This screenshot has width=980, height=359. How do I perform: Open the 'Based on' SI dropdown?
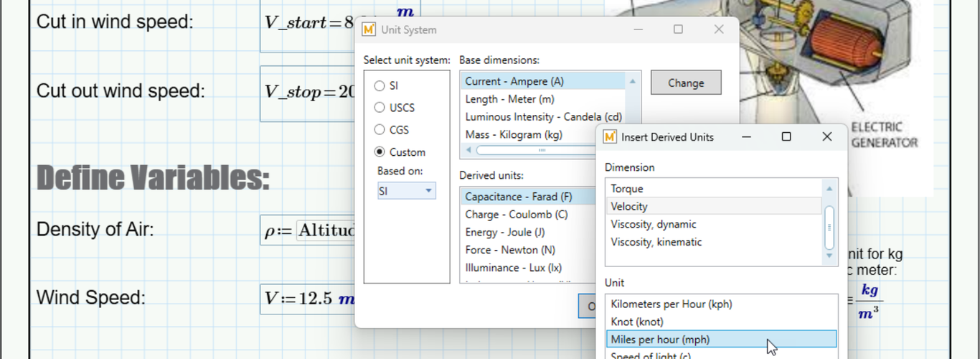point(407,191)
